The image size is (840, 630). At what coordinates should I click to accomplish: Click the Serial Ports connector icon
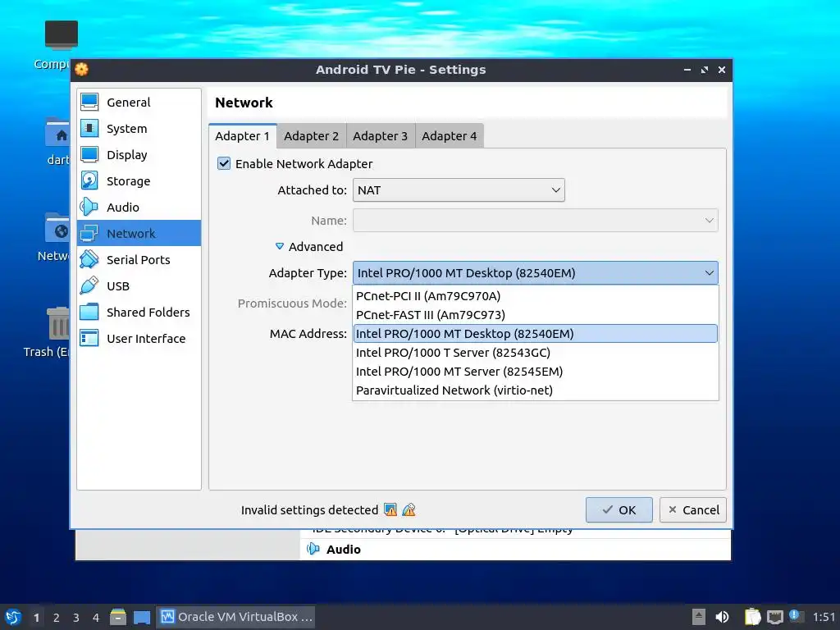89,259
